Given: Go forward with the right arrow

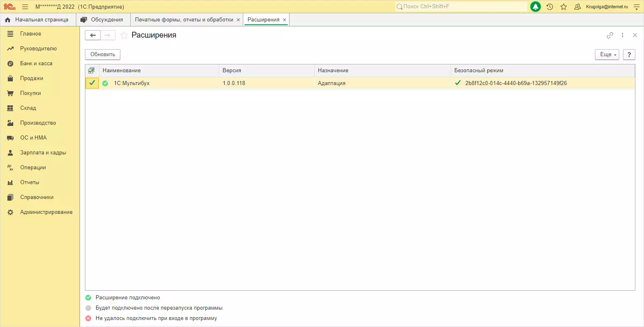Looking at the screenshot, I should click(x=108, y=36).
